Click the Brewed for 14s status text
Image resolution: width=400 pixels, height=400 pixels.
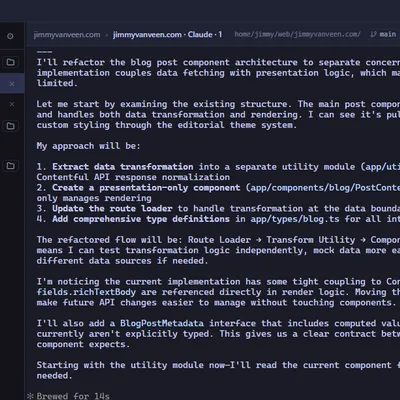73,396
